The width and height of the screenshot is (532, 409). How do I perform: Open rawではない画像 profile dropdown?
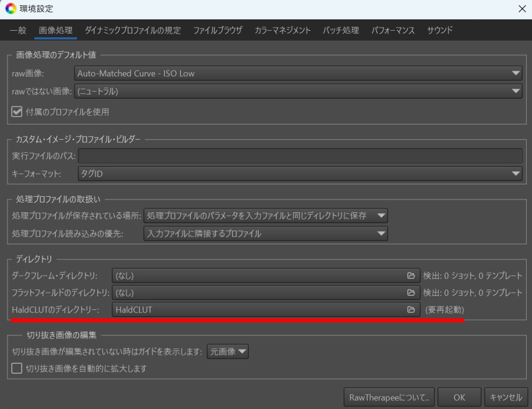pyautogui.click(x=298, y=91)
